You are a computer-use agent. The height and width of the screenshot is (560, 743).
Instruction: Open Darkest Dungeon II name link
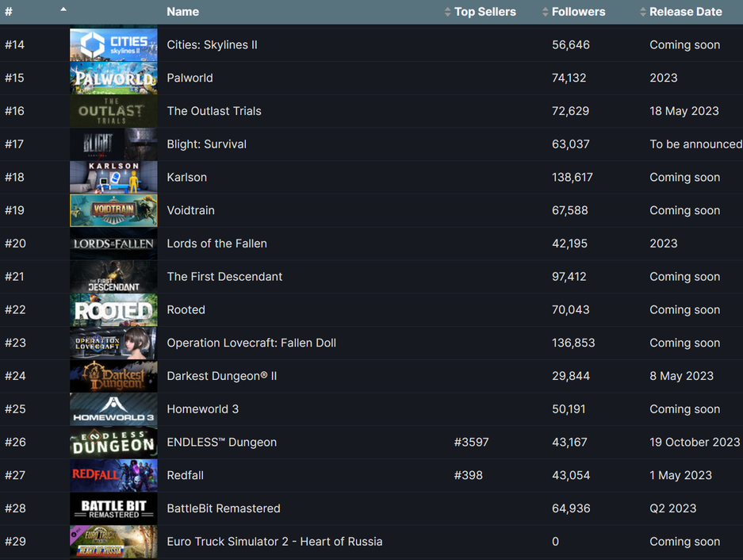222,376
